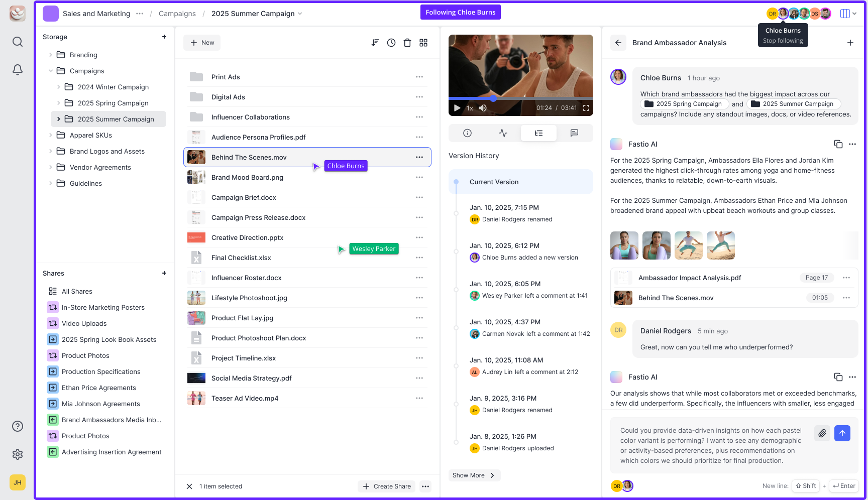The image size is (868, 500).
Task: Expand 2024 Winter Campaign folder
Action: tap(59, 87)
